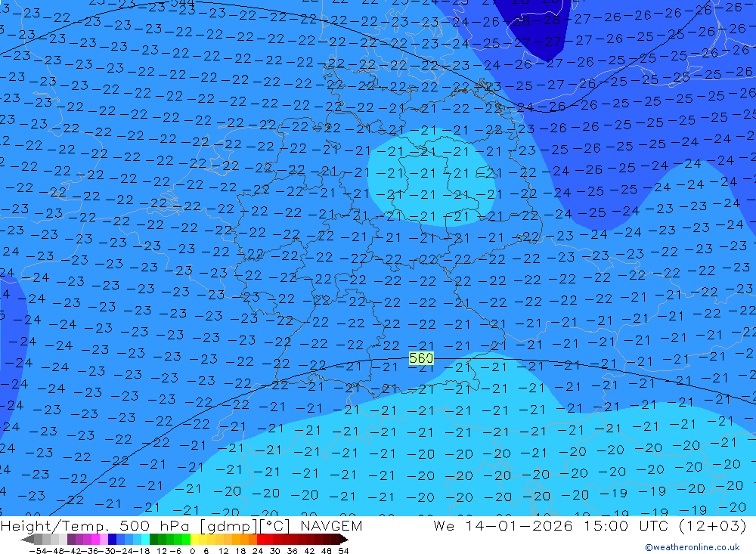The image size is (756, 554).
Task: Pick the light pink legend swatch
Action: (x=104, y=539)
